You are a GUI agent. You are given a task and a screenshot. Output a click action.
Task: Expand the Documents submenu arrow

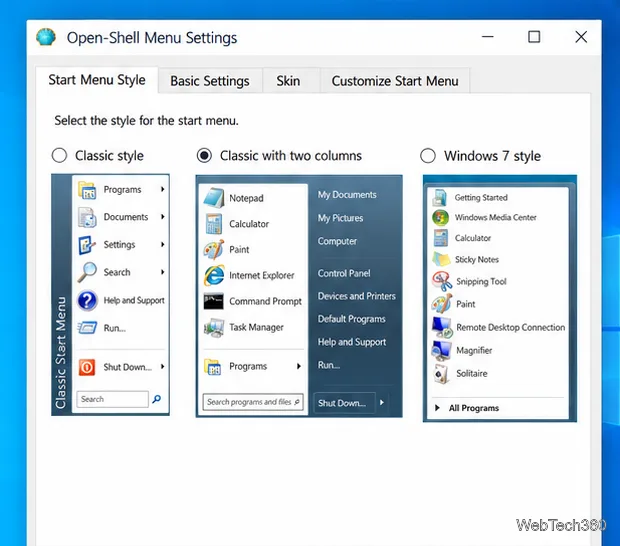162,217
